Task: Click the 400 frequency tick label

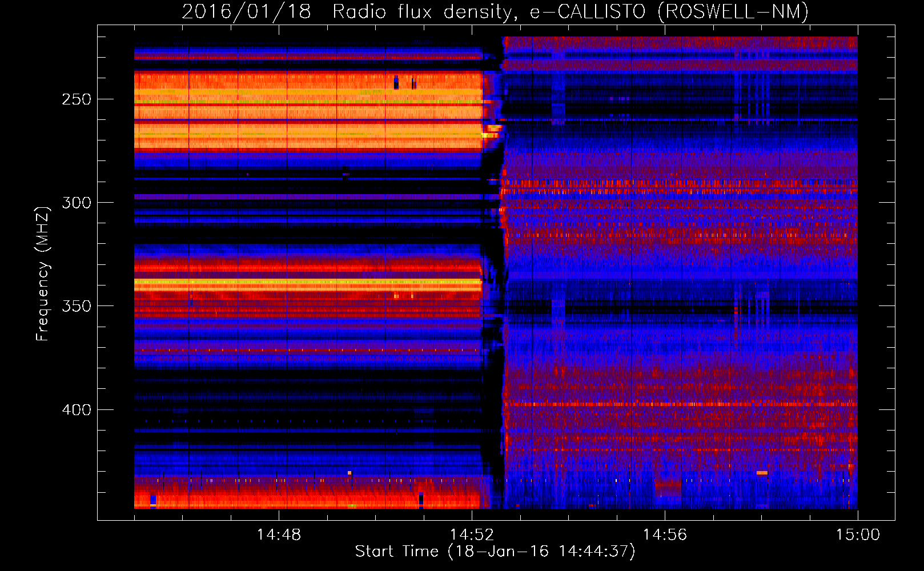Action: 77,410
